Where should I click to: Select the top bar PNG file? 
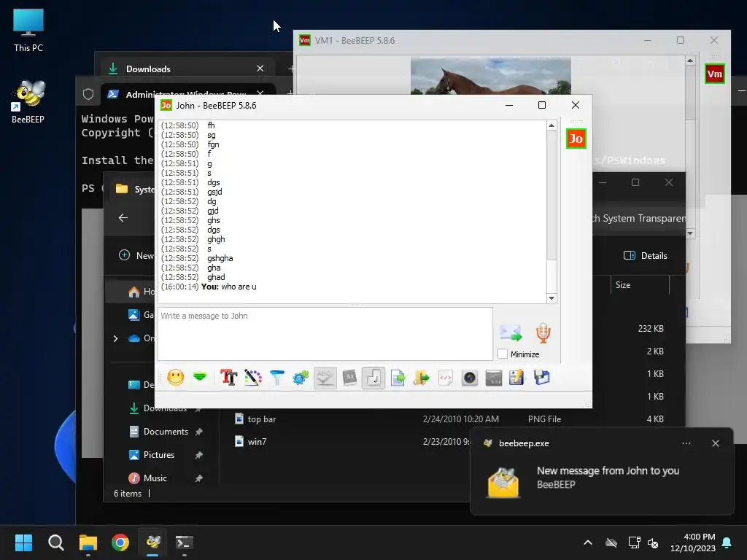coord(262,419)
